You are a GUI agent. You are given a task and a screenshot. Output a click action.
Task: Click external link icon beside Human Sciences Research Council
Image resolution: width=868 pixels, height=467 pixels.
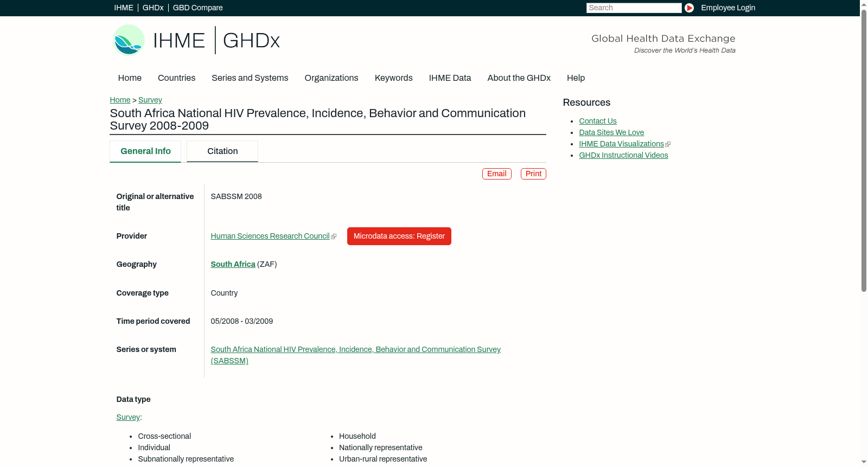coord(334,236)
